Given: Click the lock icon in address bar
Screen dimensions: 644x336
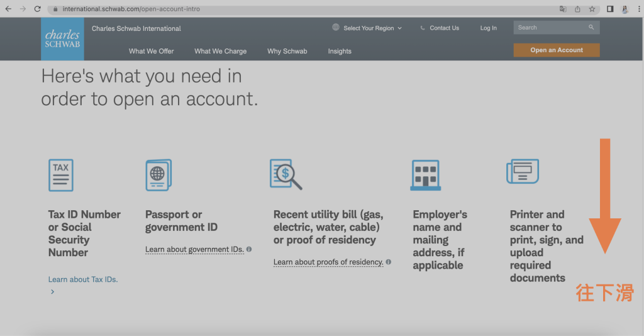Looking at the screenshot, I should (55, 9).
